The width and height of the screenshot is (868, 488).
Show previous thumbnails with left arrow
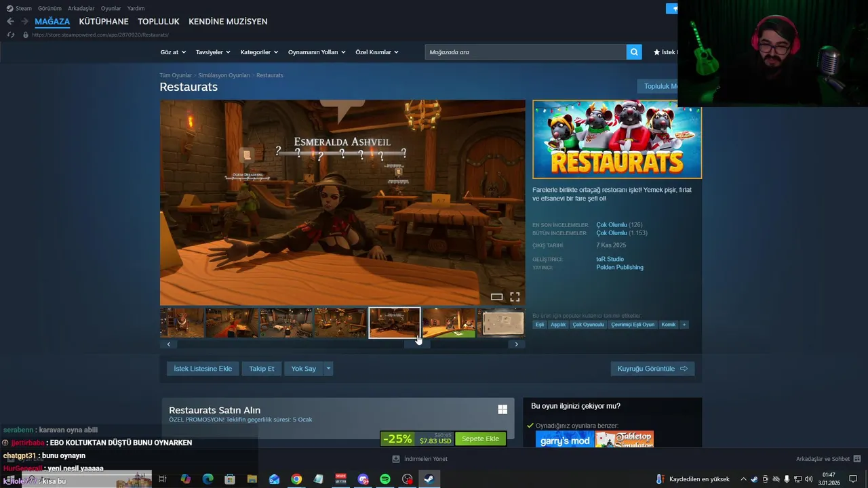[x=169, y=344]
